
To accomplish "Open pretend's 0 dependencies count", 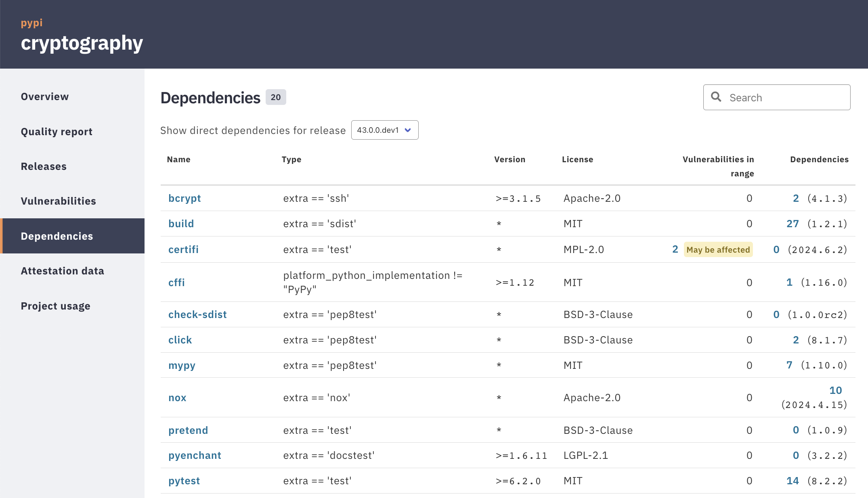I will coord(796,430).
